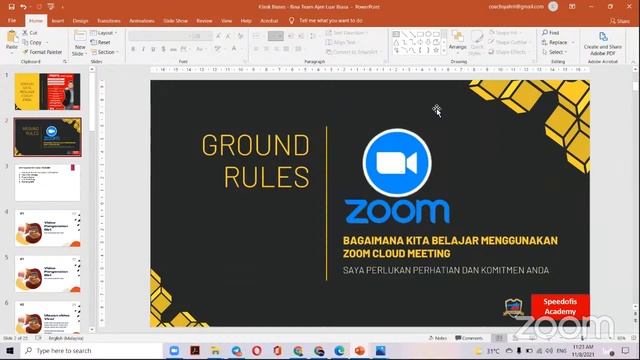Click the New Slide icon
The image size is (640, 360).
pos(80,37)
